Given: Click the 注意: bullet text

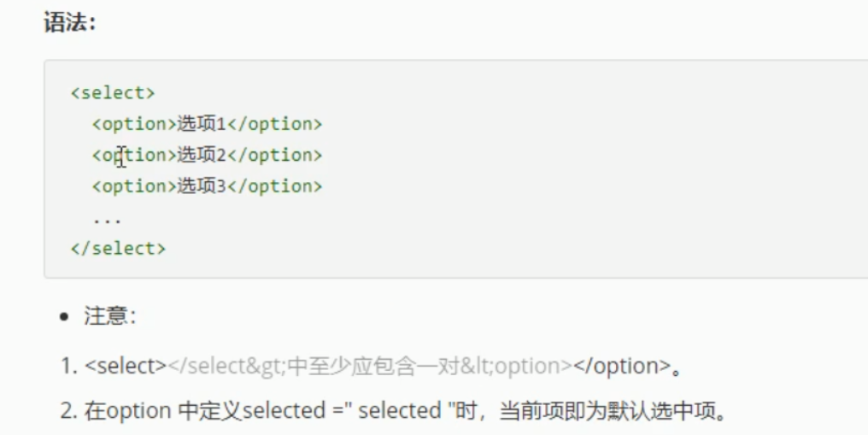Looking at the screenshot, I should click(x=109, y=317).
